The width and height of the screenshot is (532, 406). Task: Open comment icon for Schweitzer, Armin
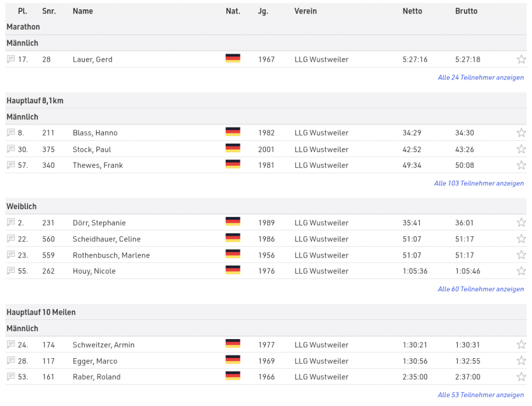[11, 345]
